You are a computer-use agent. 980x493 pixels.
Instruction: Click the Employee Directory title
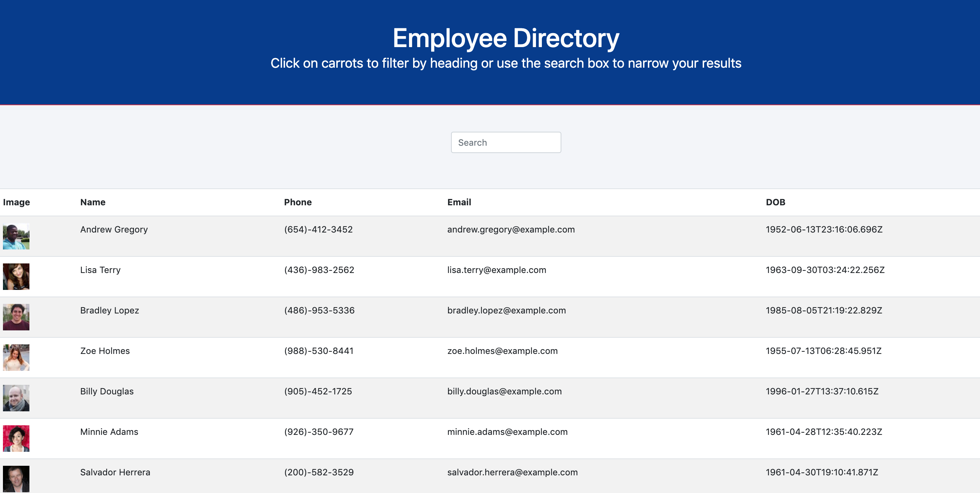point(505,38)
